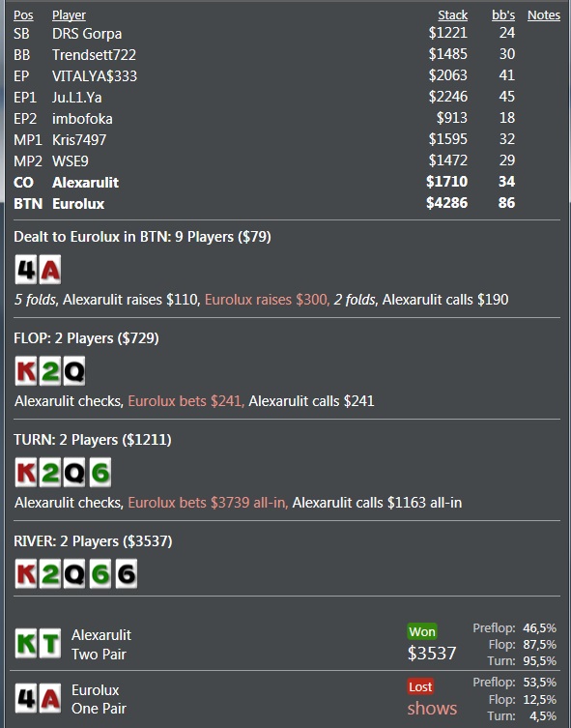The height and width of the screenshot is (728, 571).
Task: Click the red King card in the flop
Action: (26, 371)
